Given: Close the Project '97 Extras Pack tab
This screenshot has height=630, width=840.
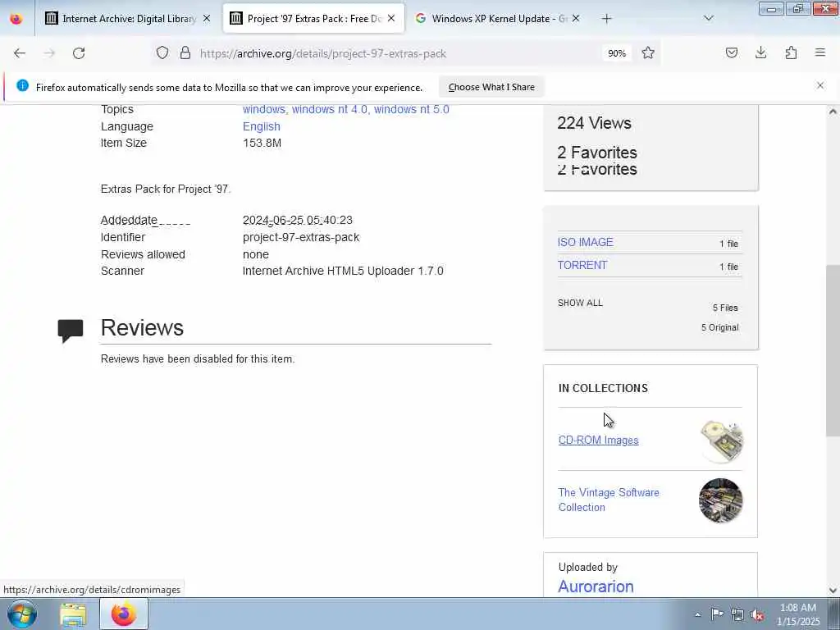Looking at the screenshot, I should click(x=391, y=18).
